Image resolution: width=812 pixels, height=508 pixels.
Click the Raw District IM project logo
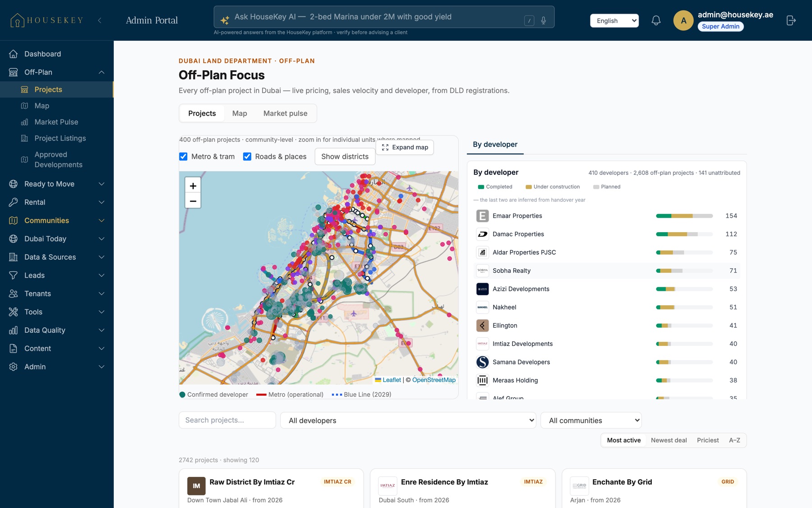tap(196, 486)
